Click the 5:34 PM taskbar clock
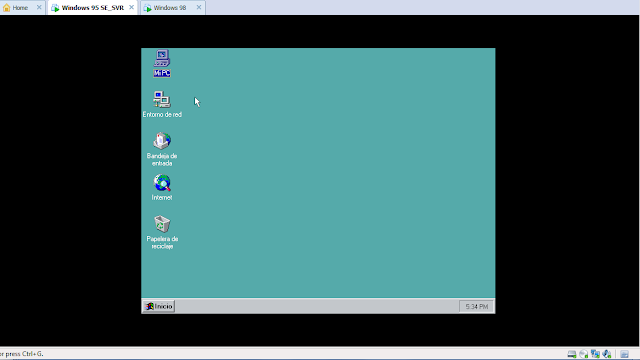Viewport: 640px width, 360px height. point(476,307)
